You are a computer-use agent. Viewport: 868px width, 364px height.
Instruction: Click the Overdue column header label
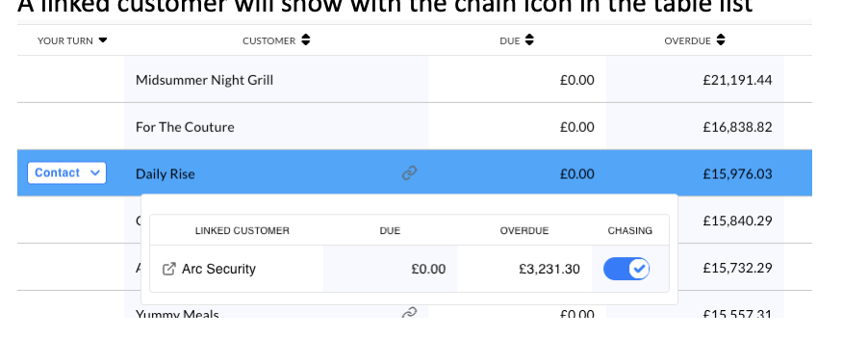tap(687, 41)
